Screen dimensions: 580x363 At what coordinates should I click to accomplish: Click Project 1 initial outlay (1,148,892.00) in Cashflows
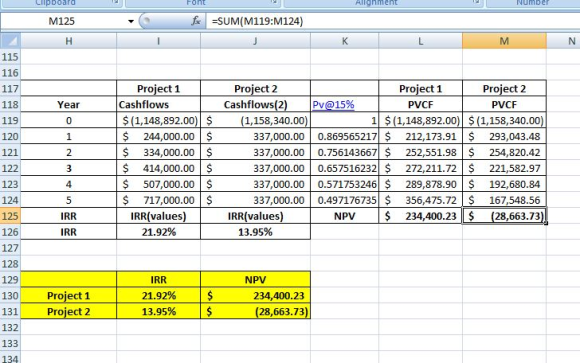click(x=158, y=120)
